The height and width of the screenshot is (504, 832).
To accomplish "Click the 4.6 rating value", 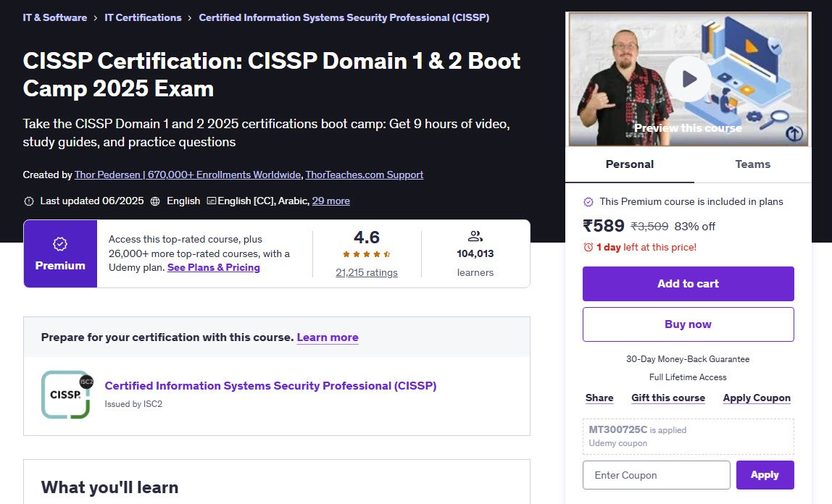I will [x=367, y=238].
